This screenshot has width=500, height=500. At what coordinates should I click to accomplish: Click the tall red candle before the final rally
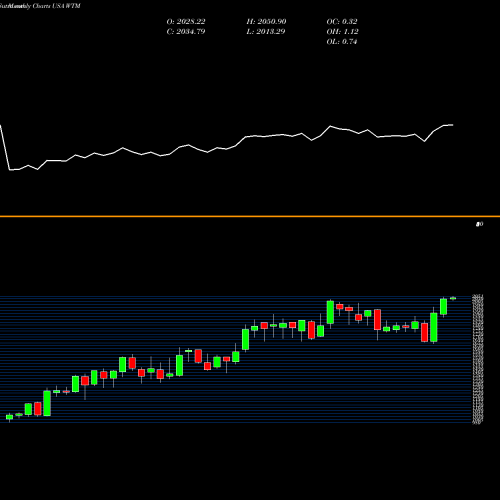tap(424, 332)
